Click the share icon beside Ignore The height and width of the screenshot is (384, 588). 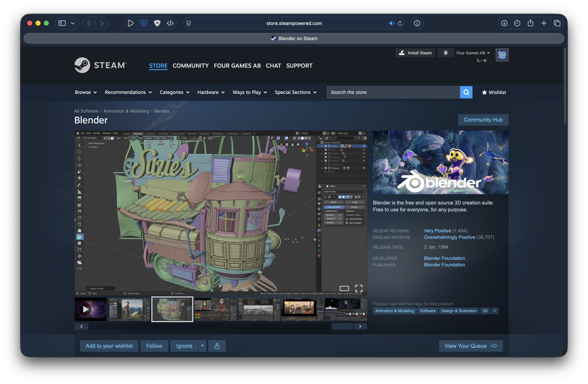coord(217,346)
